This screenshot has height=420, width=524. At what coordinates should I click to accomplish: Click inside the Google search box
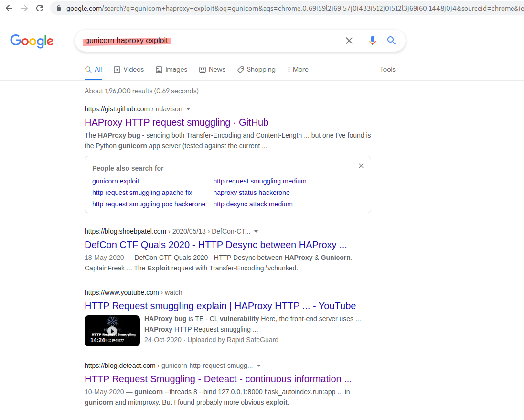coord(253,41)
